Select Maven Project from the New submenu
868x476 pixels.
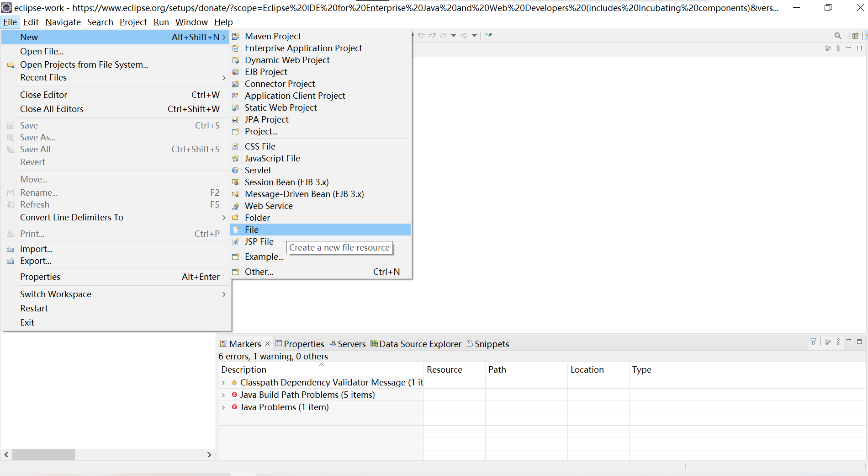point(273,36)
